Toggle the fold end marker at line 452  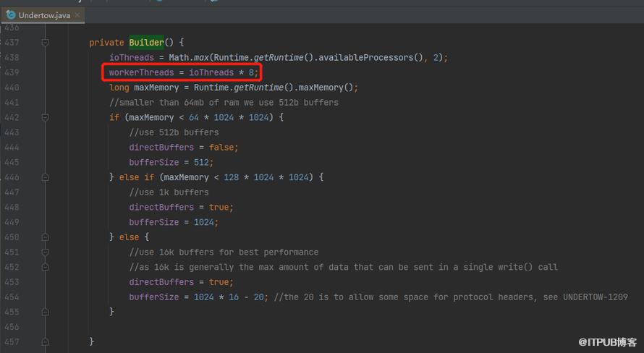tap(45, 267)
